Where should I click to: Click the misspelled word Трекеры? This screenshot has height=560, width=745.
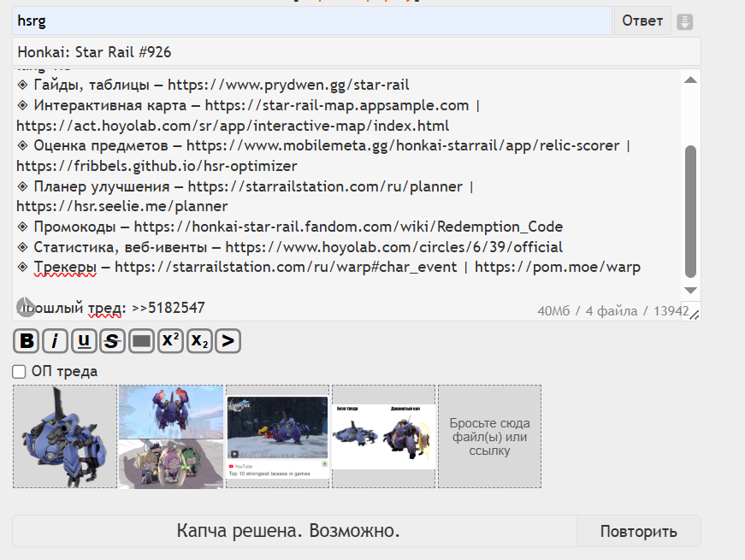click(65, 268)
